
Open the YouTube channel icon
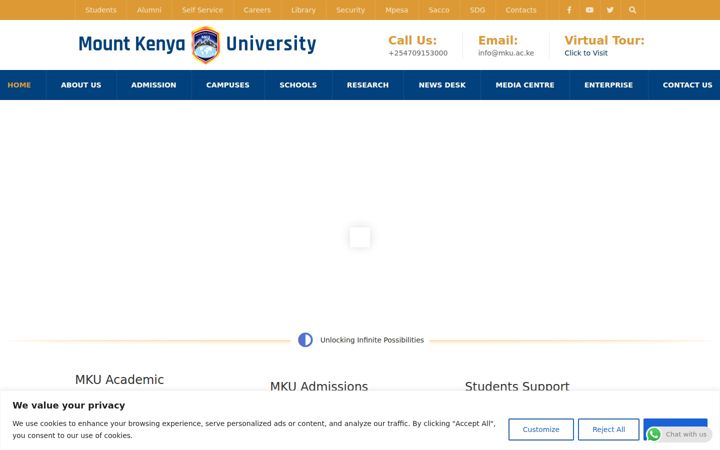click(x=590, y=10)
